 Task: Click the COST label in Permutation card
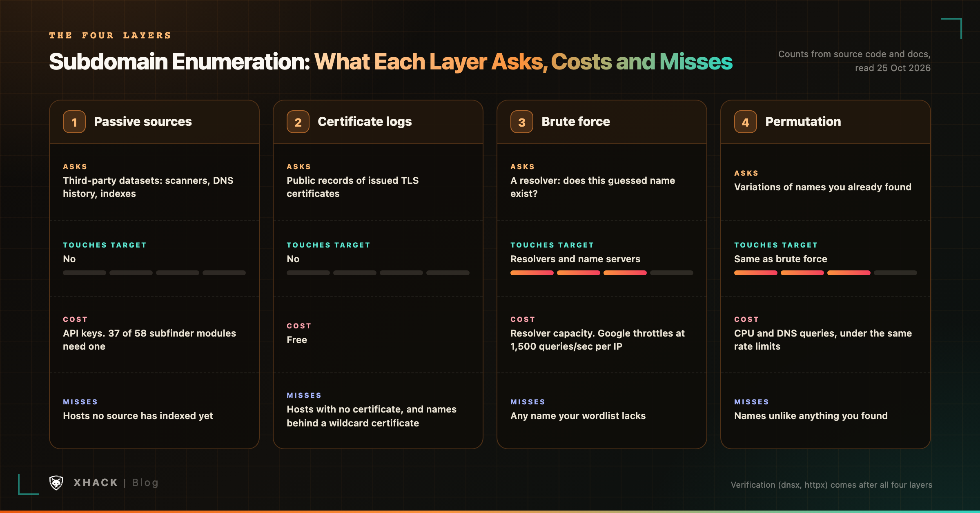[746, 319]
